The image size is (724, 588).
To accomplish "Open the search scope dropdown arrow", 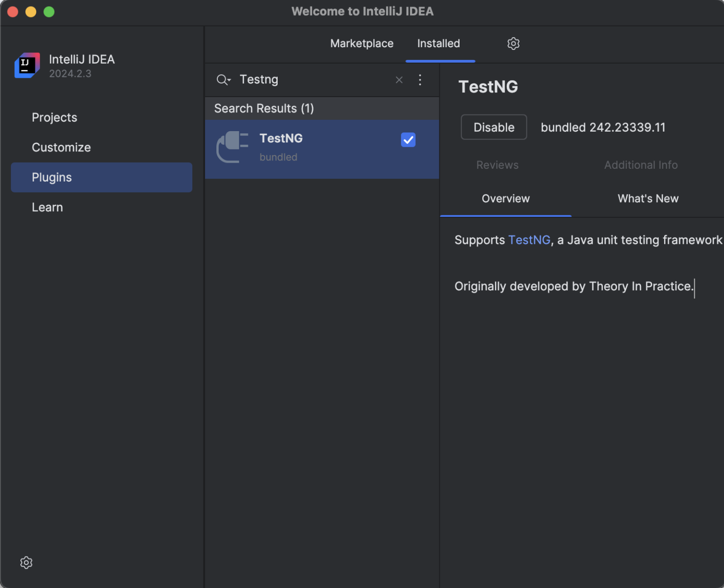I will click(x=229, y=81).
